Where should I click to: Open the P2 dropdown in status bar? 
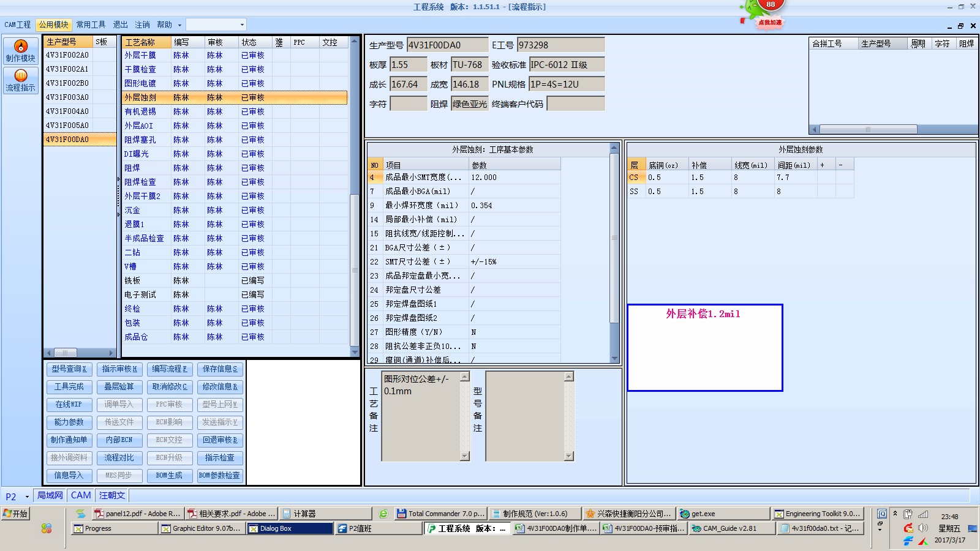[x=27, y=497]
